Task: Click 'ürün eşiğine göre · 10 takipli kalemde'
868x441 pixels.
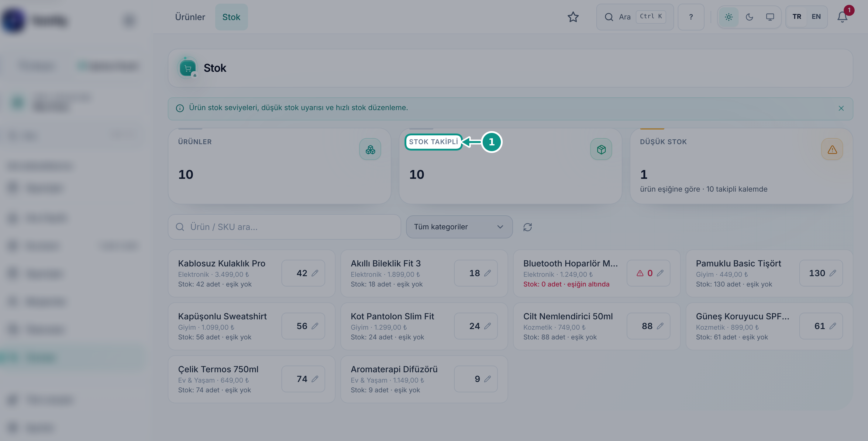Action: pos(704,189)
